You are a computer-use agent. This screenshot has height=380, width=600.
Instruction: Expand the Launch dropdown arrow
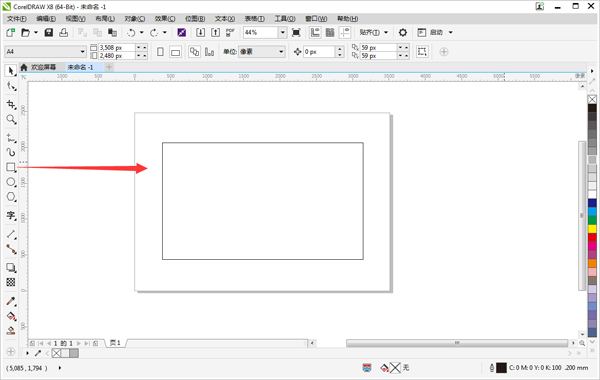click(x=451, y=33)
